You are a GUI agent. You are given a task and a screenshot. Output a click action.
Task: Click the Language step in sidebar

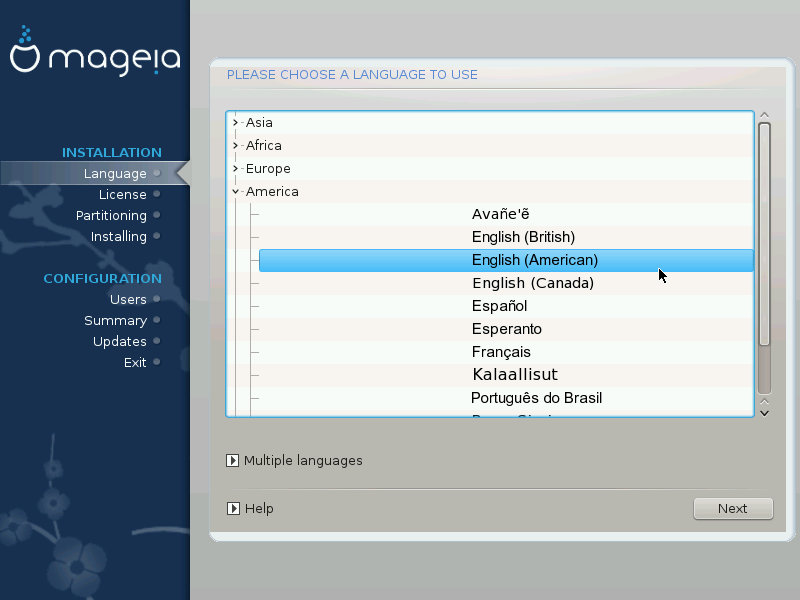click(x=115, y=173)
